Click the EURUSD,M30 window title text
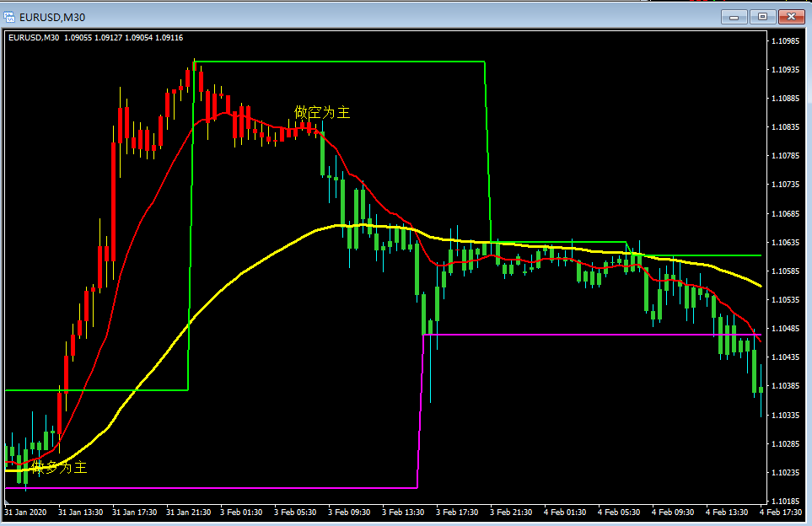This screenshot has height=526, width=812. click(x=52, y=17)
